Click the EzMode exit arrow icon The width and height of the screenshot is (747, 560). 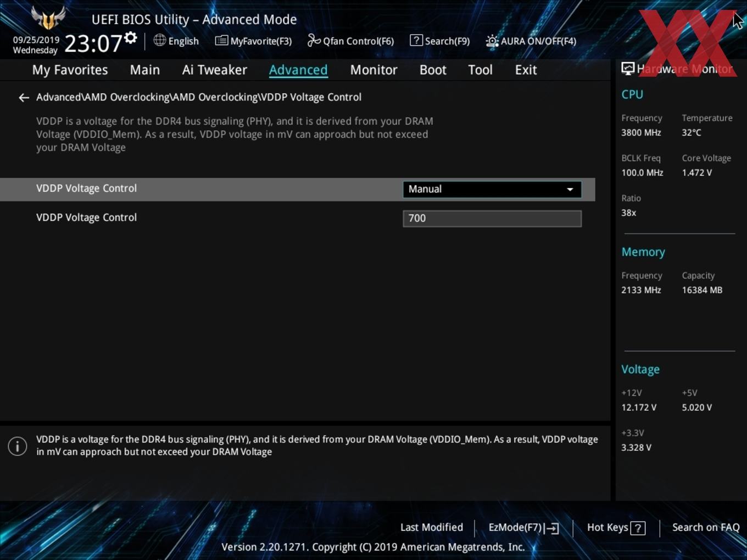[x=553, y=528]
